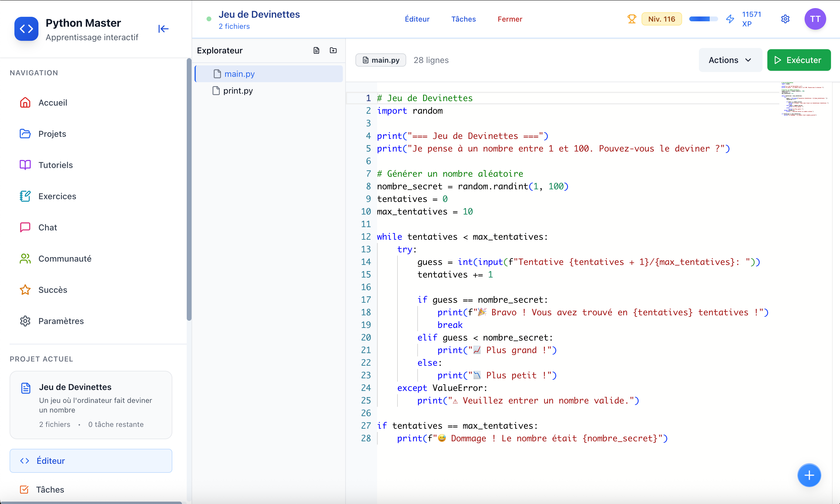
Task: Click the Exercices notebook pencil icon
Action: click(25, 196)
